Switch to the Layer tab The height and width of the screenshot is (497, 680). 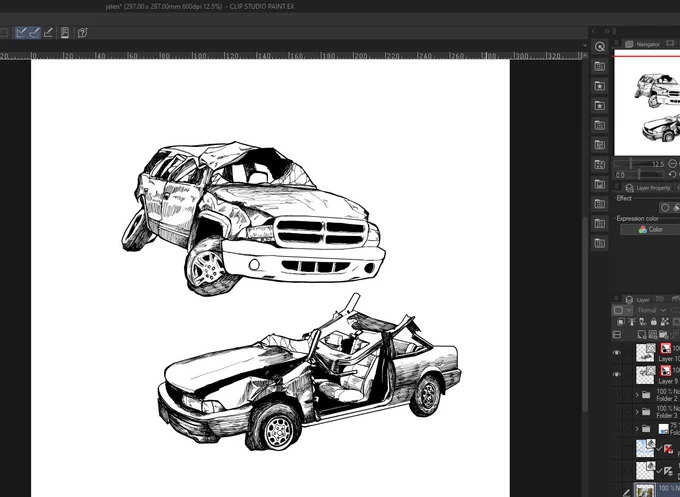click(637, 300)
